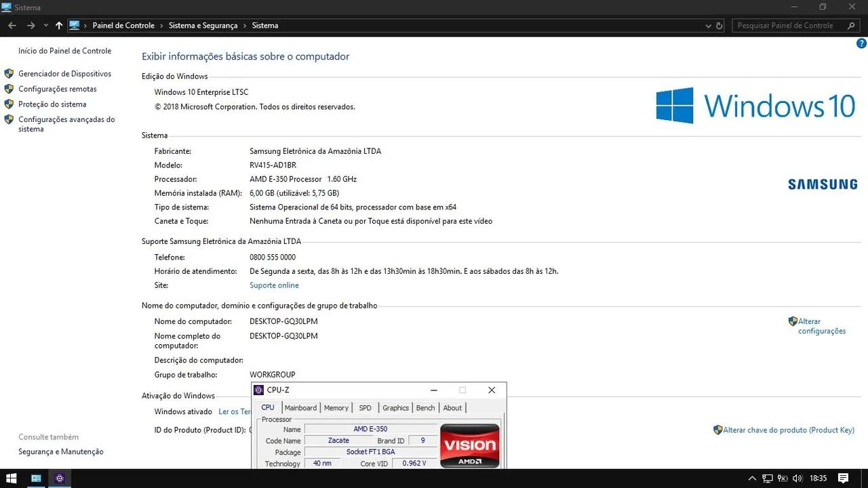Open Gerenciador de Dispositivos from the sidebar

[x=65, y=73]
